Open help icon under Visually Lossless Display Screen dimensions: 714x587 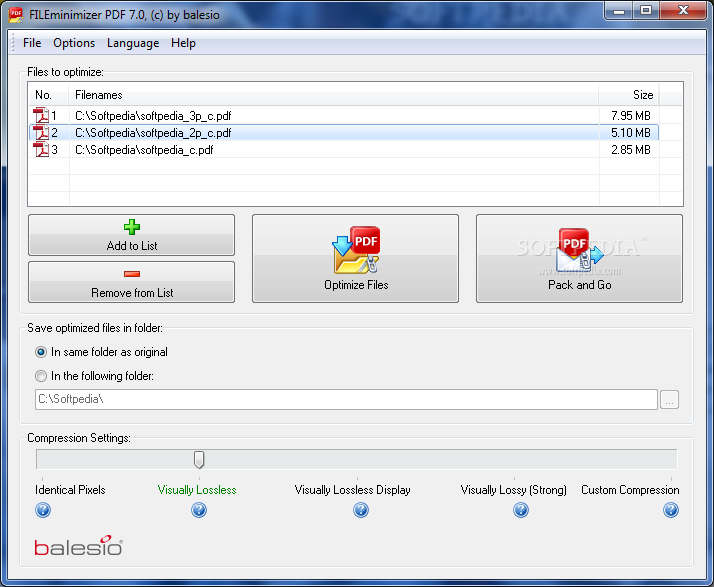(361, 510)
